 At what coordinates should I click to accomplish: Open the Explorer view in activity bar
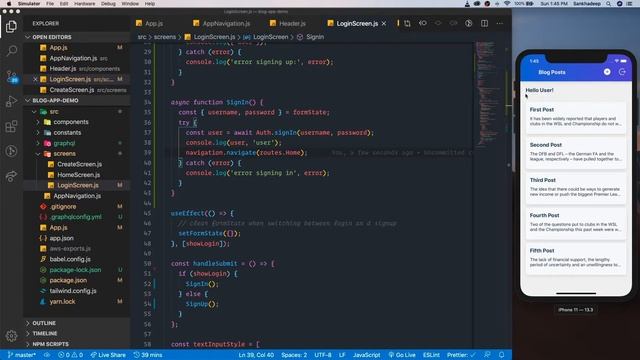coord(11,26)
